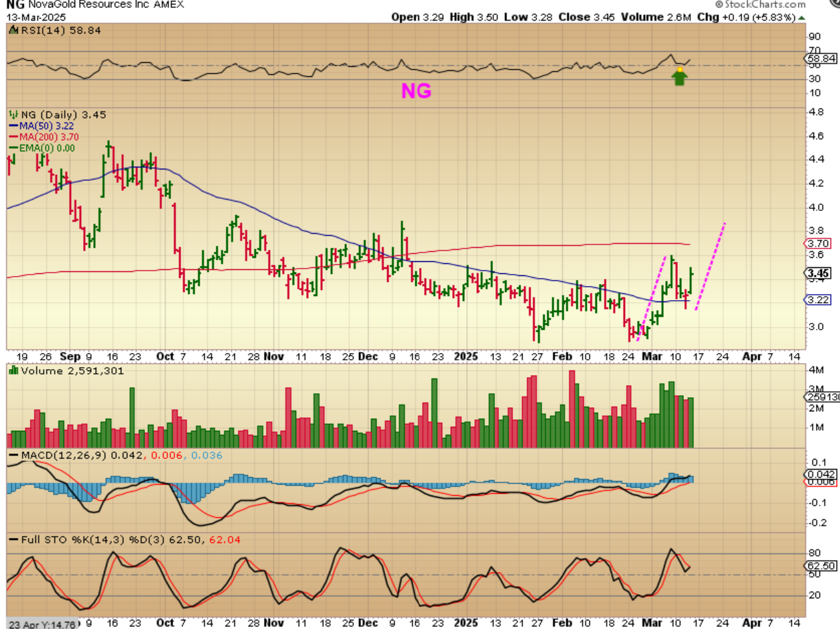
Task: Click the 58.84 RSI value tag on right axis
Action: (820, 59)
